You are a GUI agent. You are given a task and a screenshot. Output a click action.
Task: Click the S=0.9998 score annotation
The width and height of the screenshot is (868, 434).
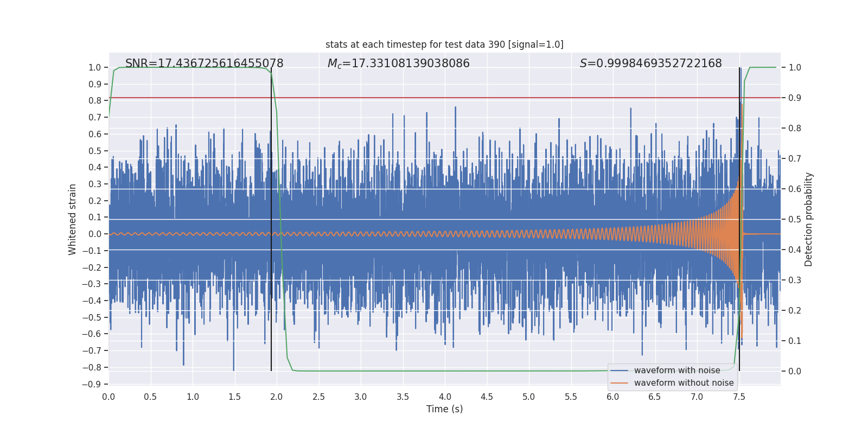coord(650,63)
